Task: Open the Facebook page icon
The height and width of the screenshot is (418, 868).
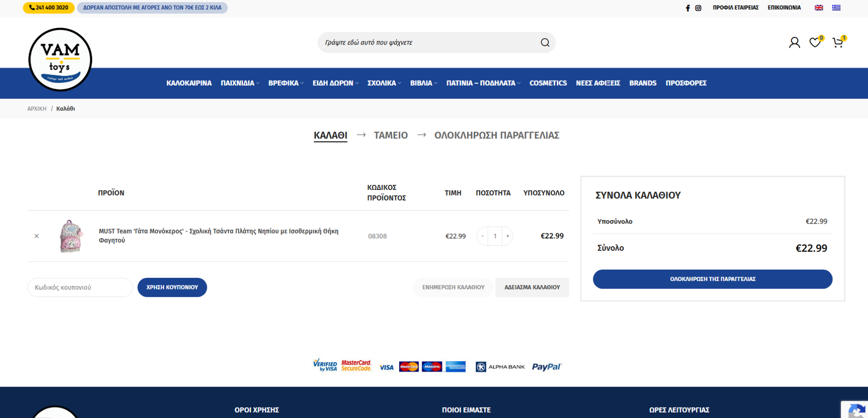Action: (x=688, y=8)
